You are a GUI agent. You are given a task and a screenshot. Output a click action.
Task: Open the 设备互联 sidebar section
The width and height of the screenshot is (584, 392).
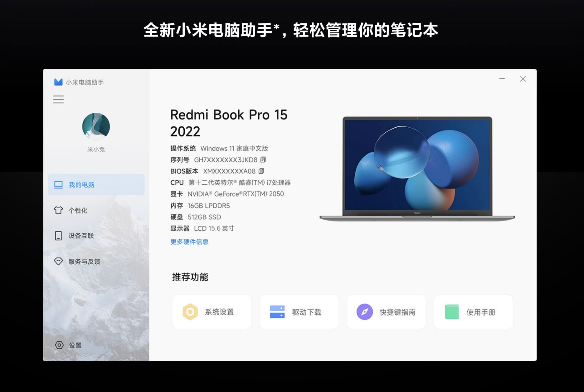(96, 236)
